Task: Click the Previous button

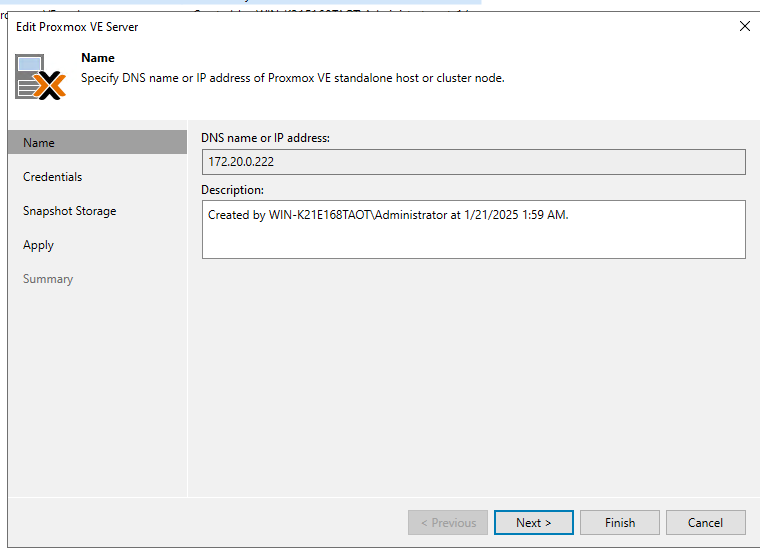Action: pyautogui.click(x=448, y=522)
